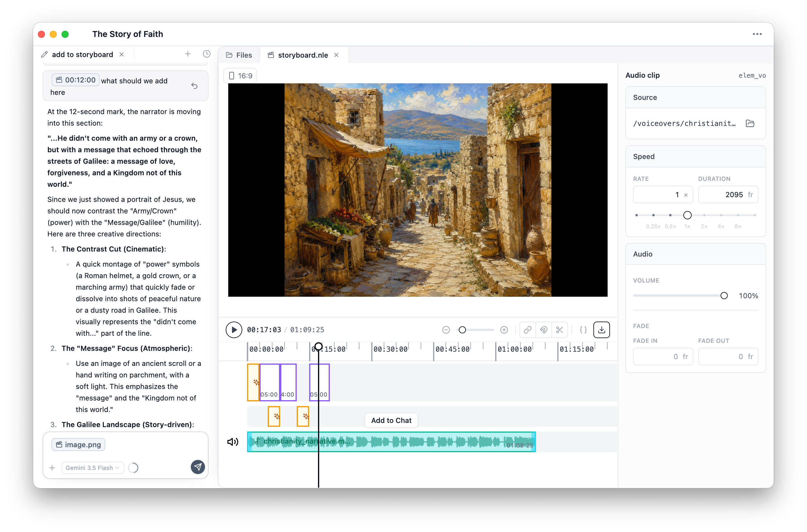
Task: Select the purple 4:00 clip
Action: tap(288, 382)
